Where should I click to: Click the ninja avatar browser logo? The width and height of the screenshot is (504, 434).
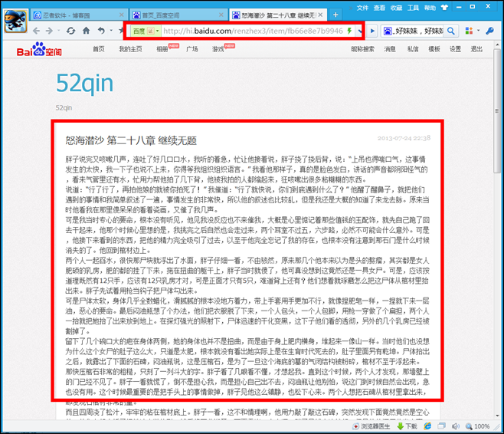(x=15, y=21)
